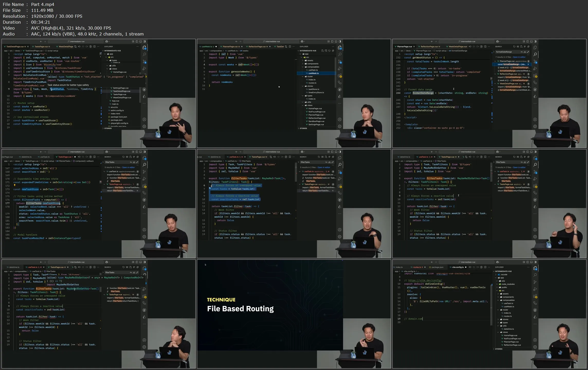Click the lightbulb icon in TasksPage.vue newTaskStore thumbnail
Image resolution: width=588 pixels, height=370 pixels.
click(x=15, y=185)
